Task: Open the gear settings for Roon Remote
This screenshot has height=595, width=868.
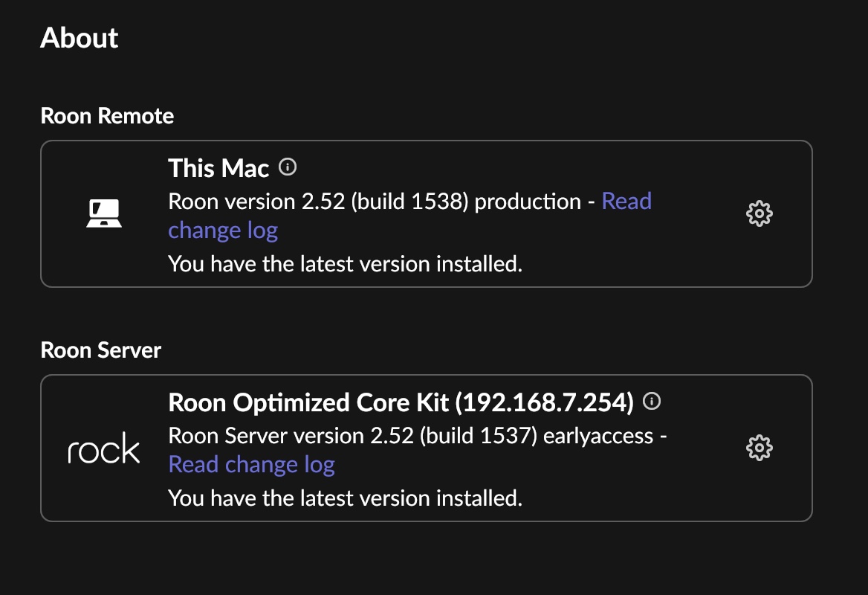Action: [759, 213]
